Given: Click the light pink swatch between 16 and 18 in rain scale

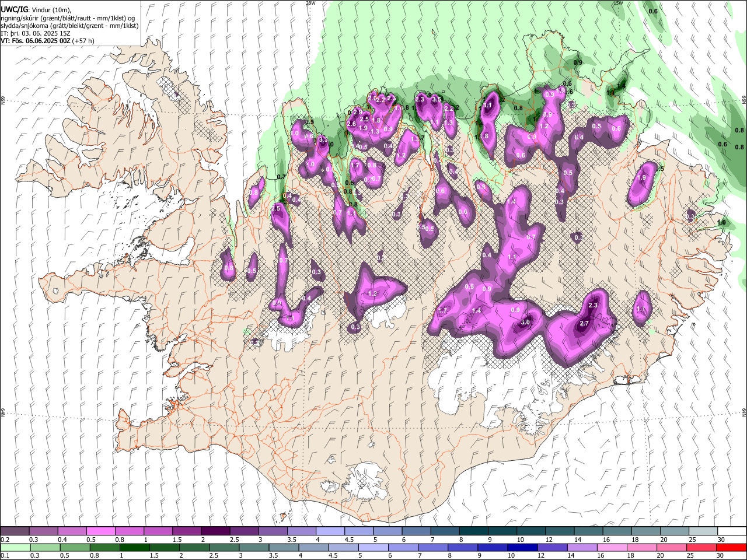Looking at the screenshot, I should tap(613, 547).
